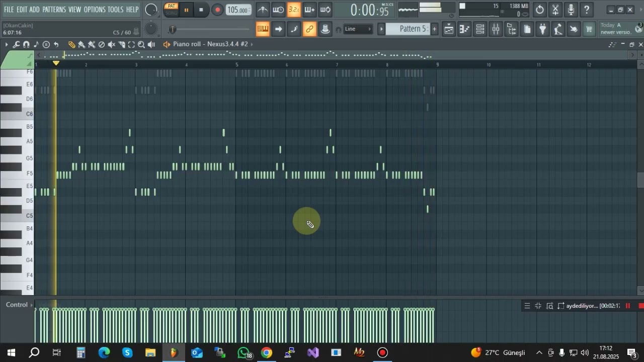Screen dimensions: 644x362
Task: Click the main volume knob
Action: (x=151, y=10)
